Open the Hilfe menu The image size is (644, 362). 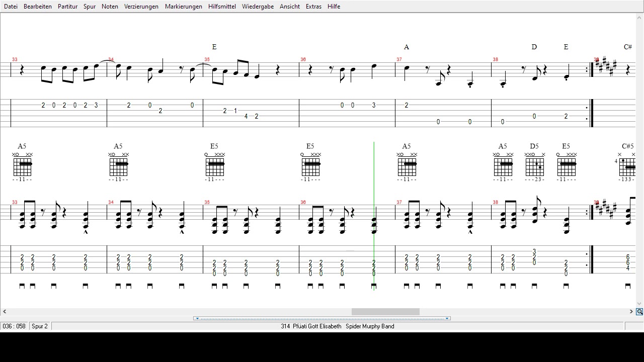coord(334,7)
